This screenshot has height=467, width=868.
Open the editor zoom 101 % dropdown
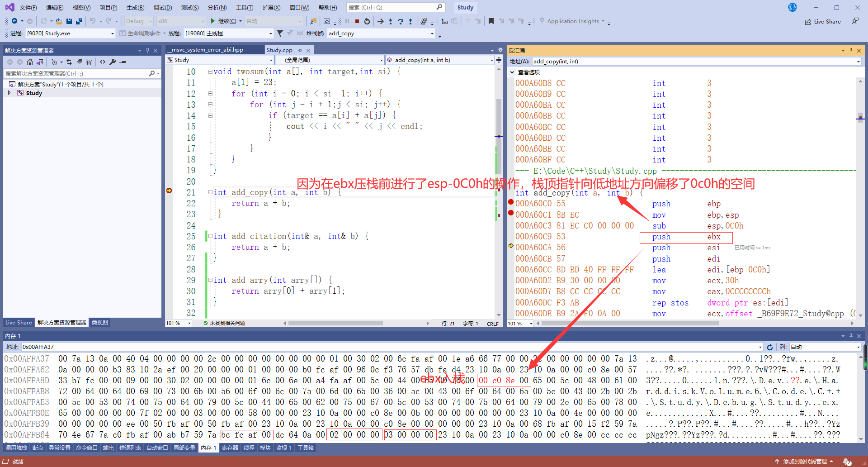tap(179, 323)
